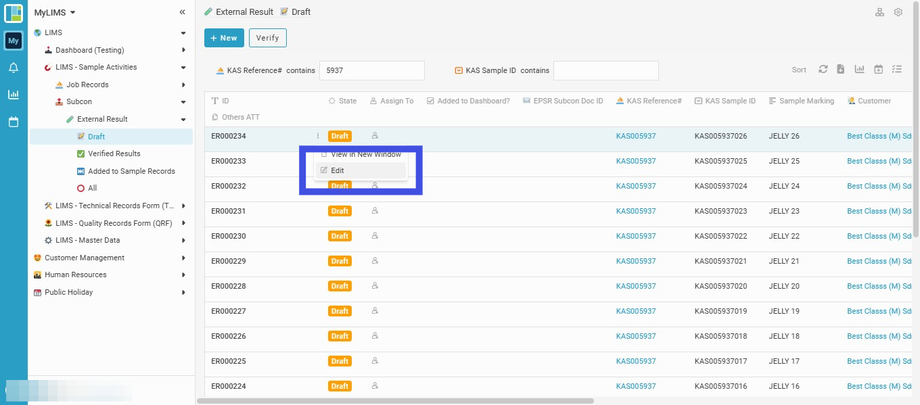The height and width of the screenshot is (405, 920).
Task: Click the Draft notepad icon in page header
Action: pyautogui.click(x=285, y=12)
